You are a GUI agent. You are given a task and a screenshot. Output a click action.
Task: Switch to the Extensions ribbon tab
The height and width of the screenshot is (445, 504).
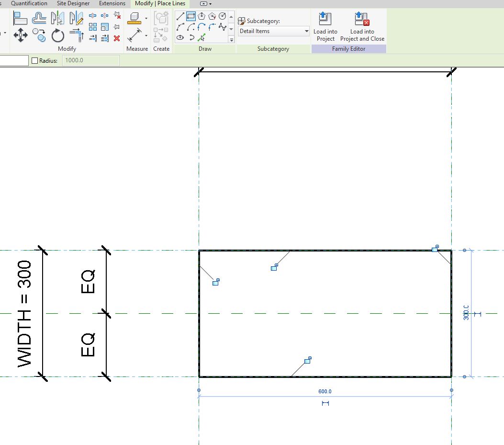pos(112,3)
